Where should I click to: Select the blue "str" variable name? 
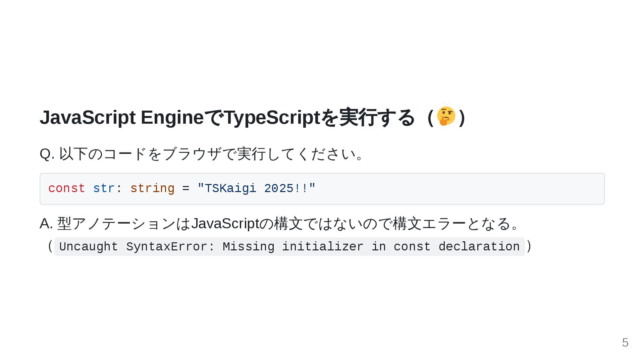pyautogui.click(x=104, y=188)
